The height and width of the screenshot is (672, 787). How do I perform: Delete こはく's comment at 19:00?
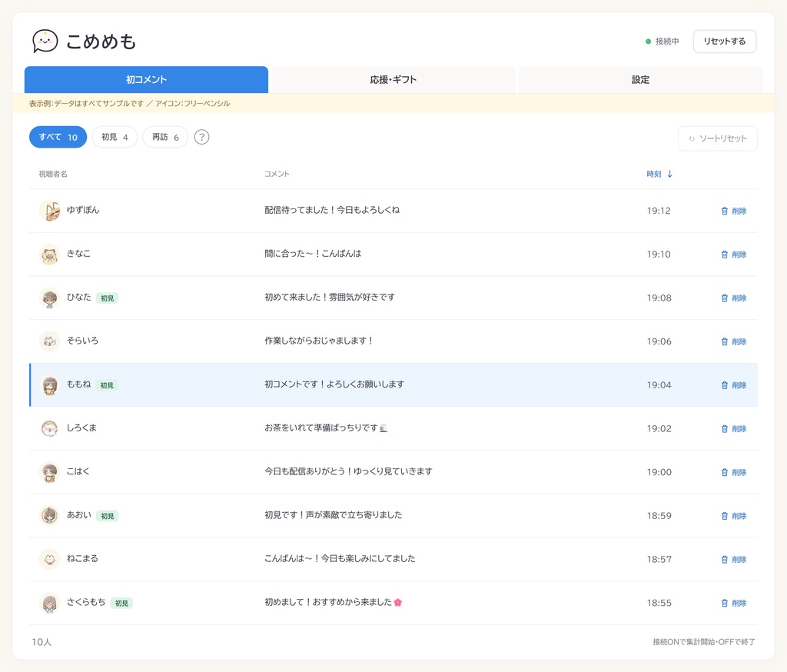pyautogui.click(x=734, y=472)
